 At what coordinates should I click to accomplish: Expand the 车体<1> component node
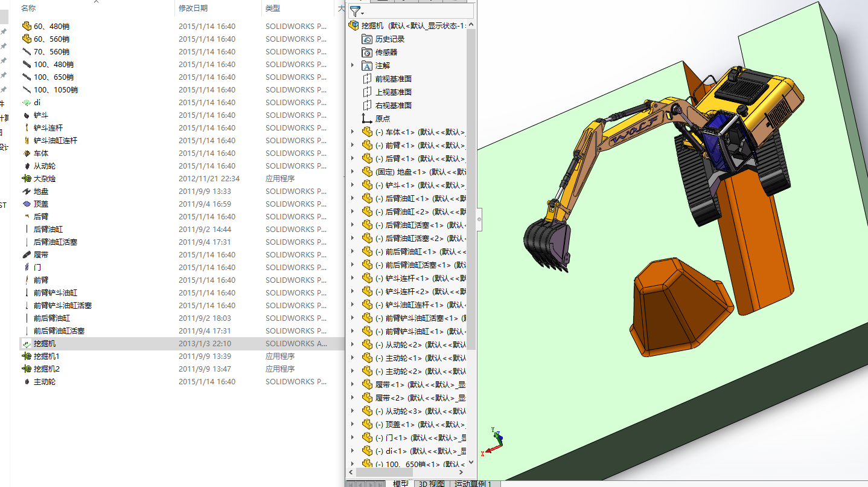[353, 132]
